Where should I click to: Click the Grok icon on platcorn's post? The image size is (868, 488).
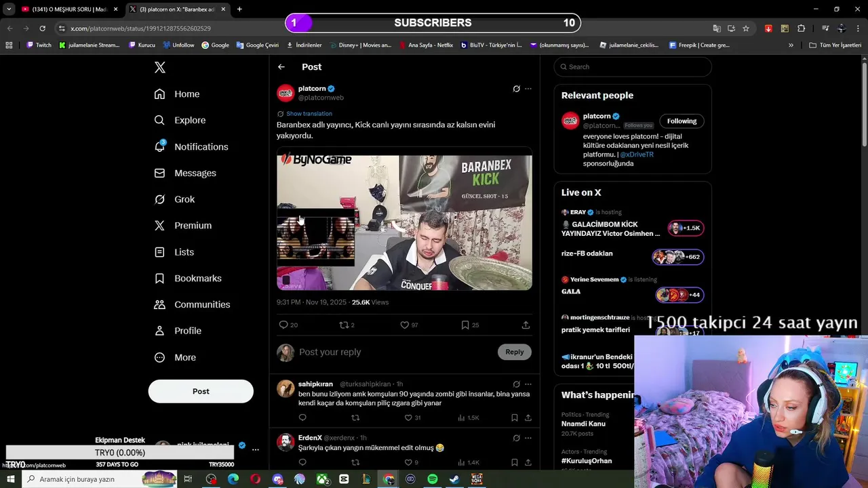point(516,89)
